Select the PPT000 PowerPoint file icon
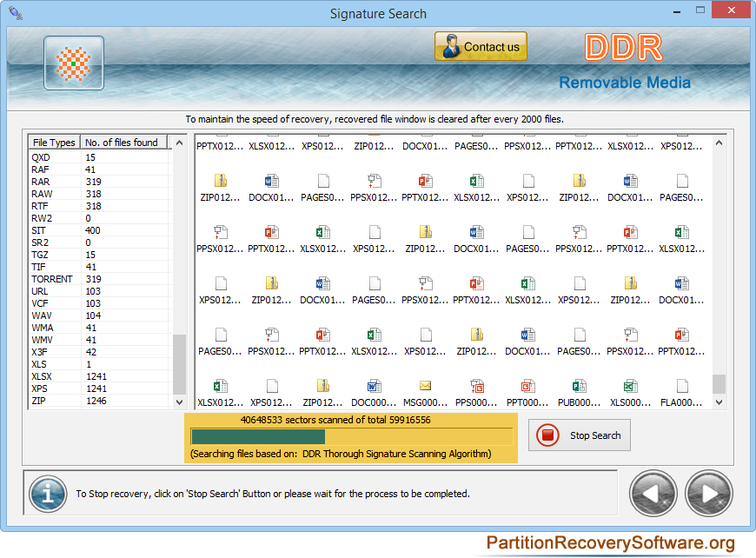Image resolution: width=756 pixels, height=558 pixels. 527,386
